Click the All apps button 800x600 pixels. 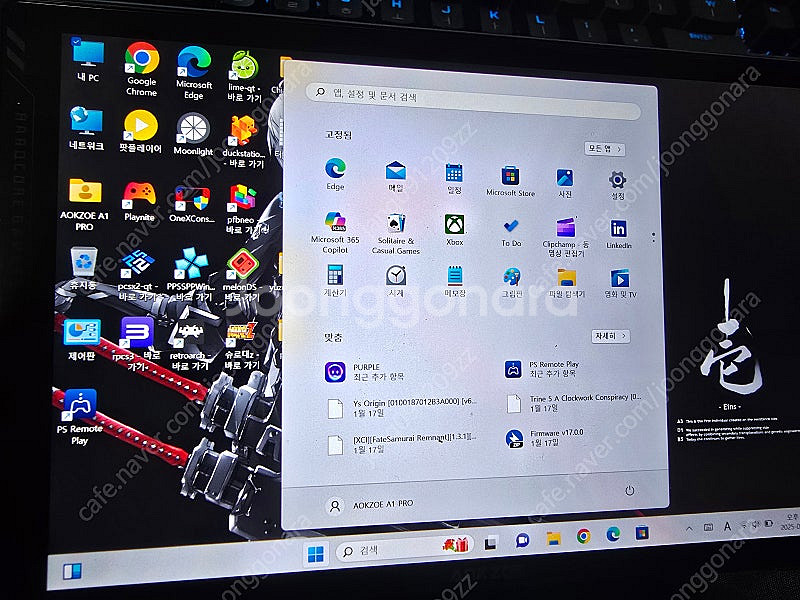tap(605, 148)
